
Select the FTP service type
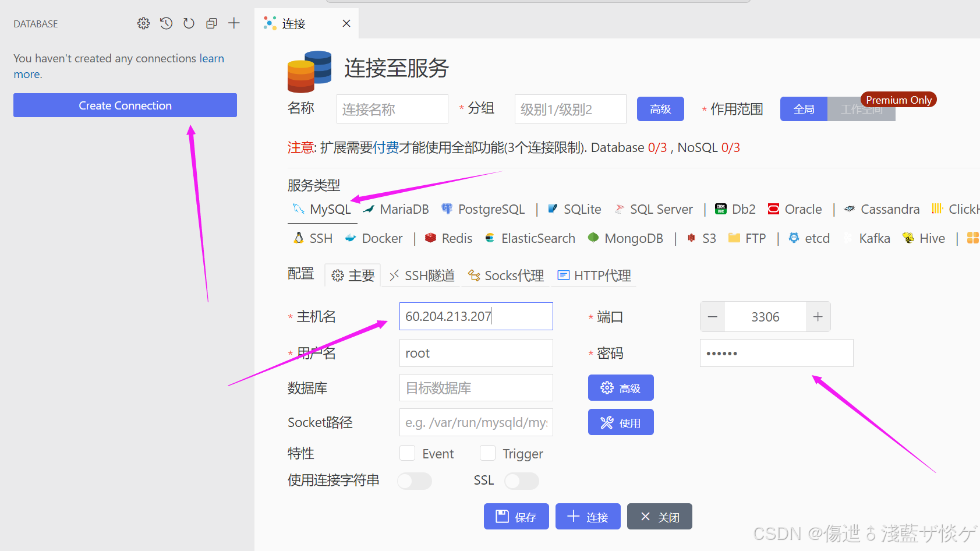747,238
